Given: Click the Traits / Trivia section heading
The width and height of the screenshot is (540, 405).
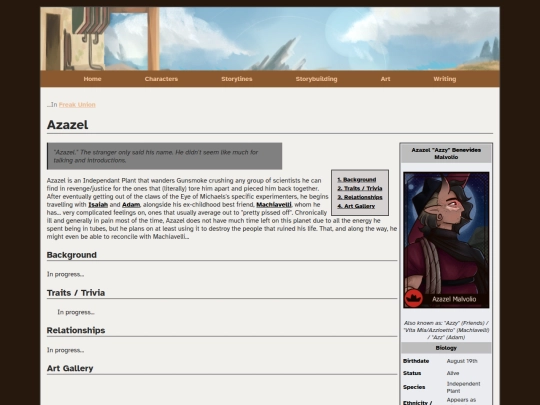Looking at the screenshot, I should (76, 293).
